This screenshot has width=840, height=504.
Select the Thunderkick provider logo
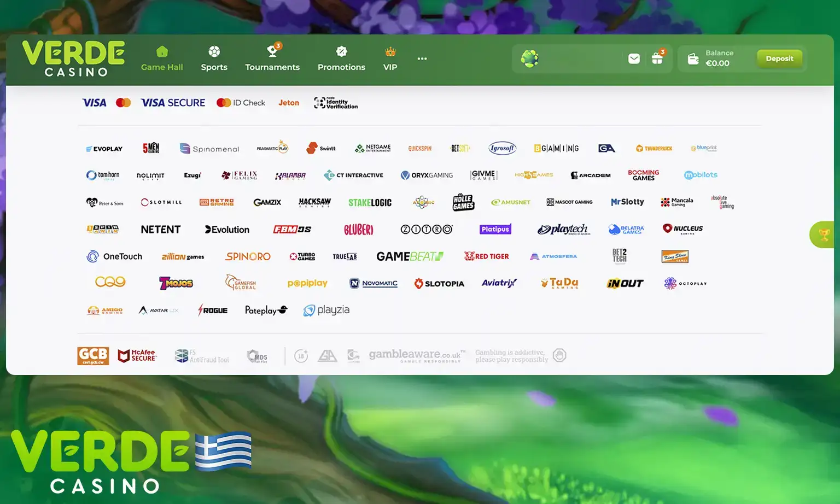pyautogui.click(x=654, y=149)
